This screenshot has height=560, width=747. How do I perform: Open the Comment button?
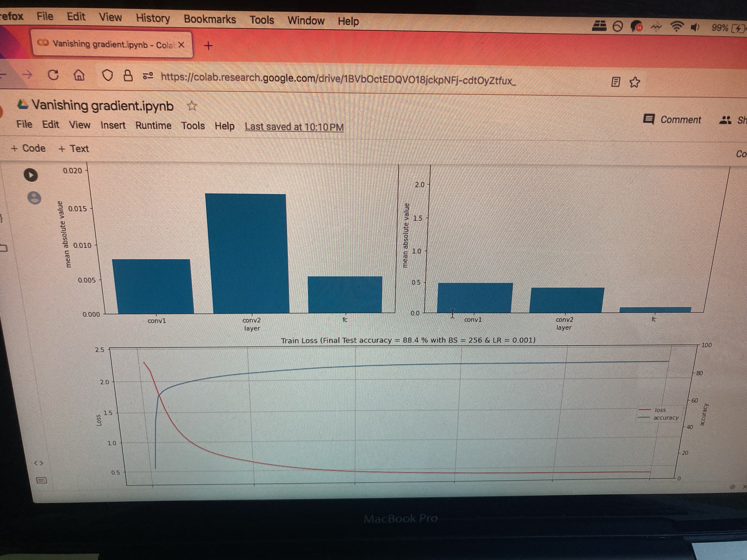coord(672,119)
